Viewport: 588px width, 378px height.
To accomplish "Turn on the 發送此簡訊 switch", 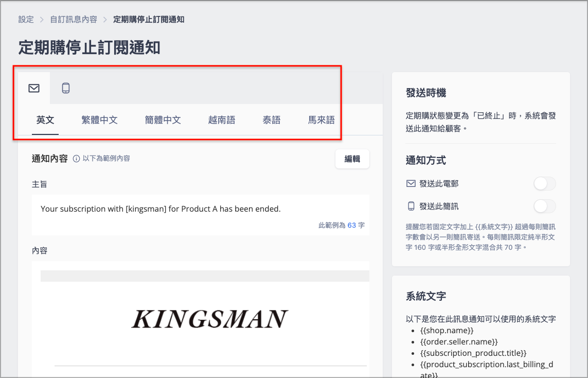I will 544,206.
